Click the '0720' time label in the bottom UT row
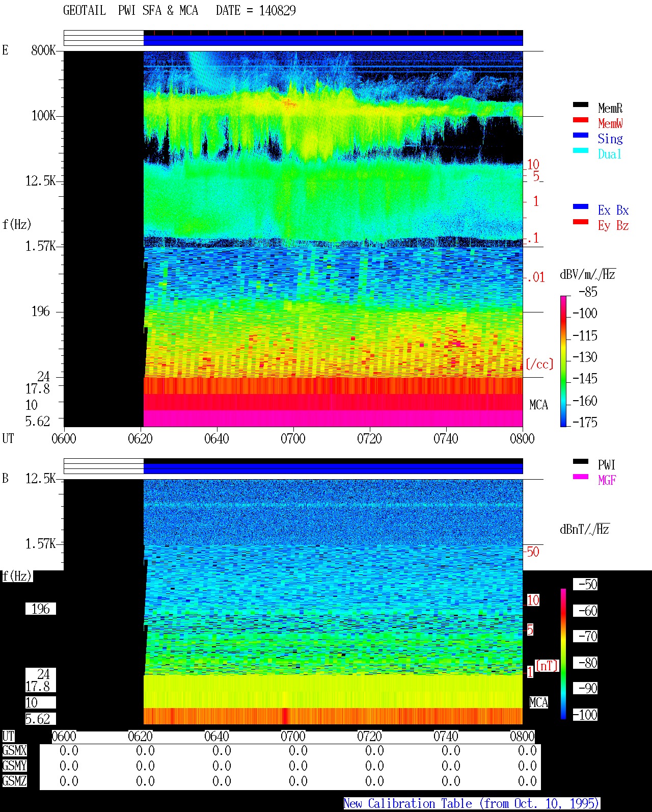 point(369,736)
